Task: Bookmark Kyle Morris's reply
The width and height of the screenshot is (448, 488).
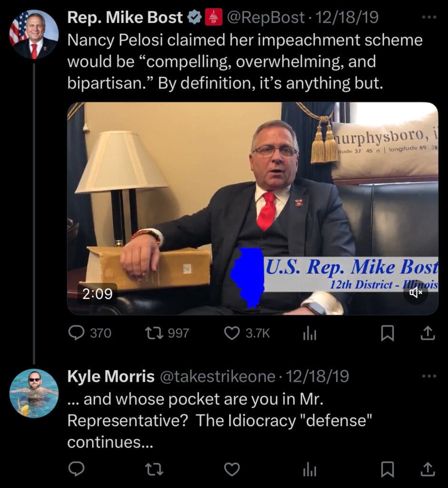Action: [388, 470]
